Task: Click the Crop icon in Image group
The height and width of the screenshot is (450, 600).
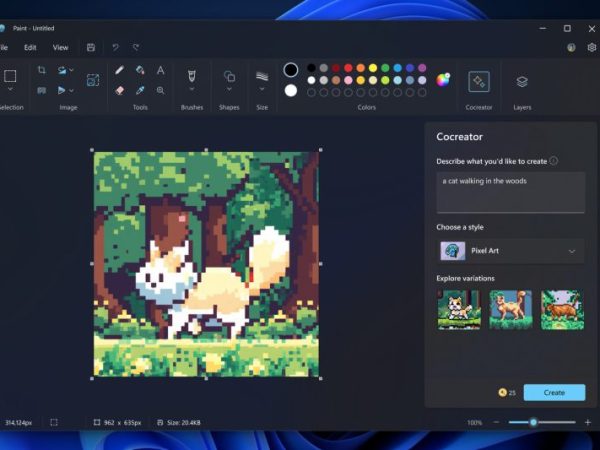Action: [41, 70]
